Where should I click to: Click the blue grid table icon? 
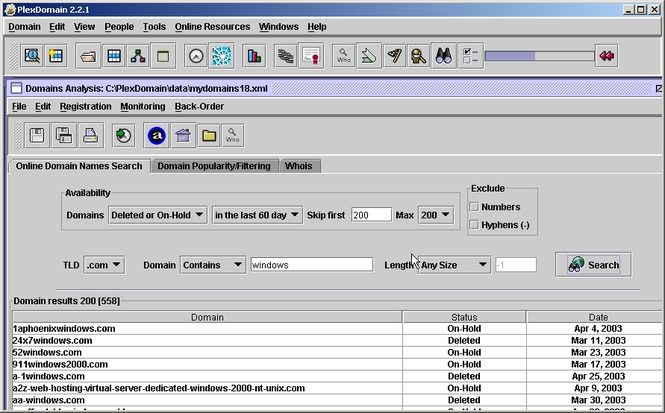[x=114, y=56]
